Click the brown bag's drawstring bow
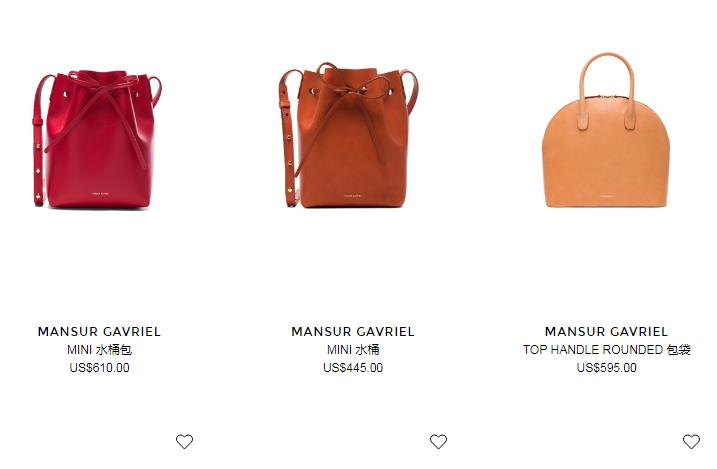 tap(350, 89)
